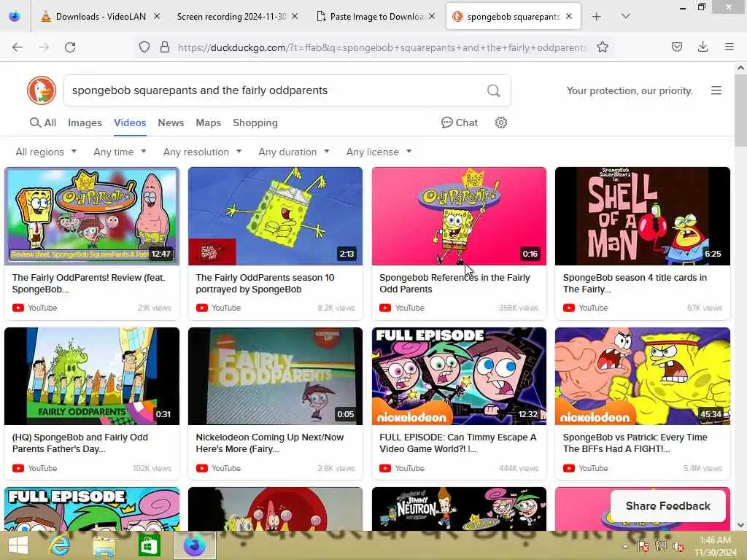
Task: Switch to the News search tab
Action: (x=171, y=122)
